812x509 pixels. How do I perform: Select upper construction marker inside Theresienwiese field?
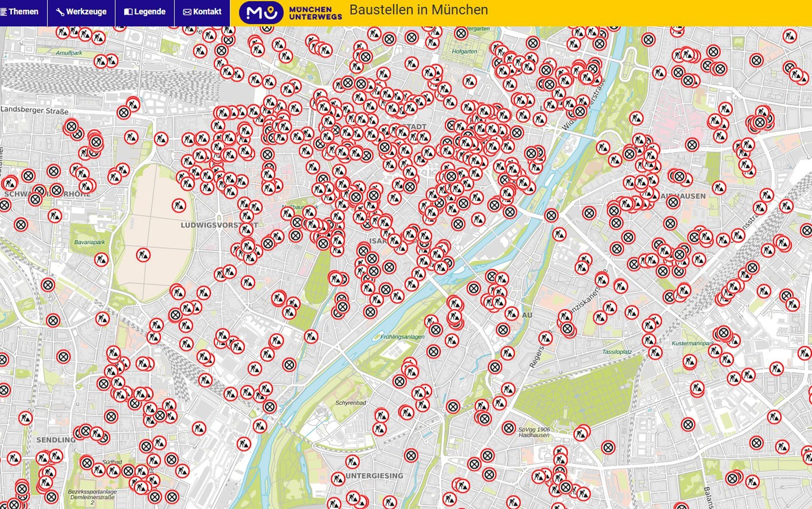click(x=179, y=206)
